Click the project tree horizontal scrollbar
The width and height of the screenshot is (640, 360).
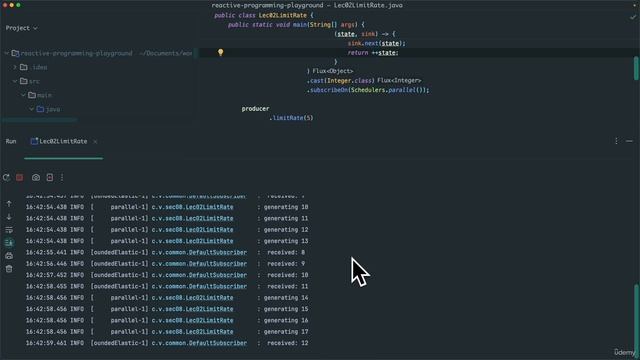(x=40, y=120)
